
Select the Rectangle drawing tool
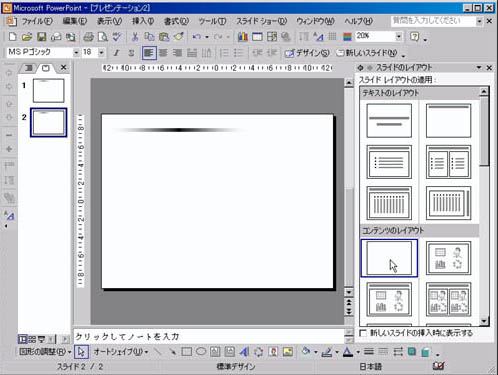pos(186,352)
